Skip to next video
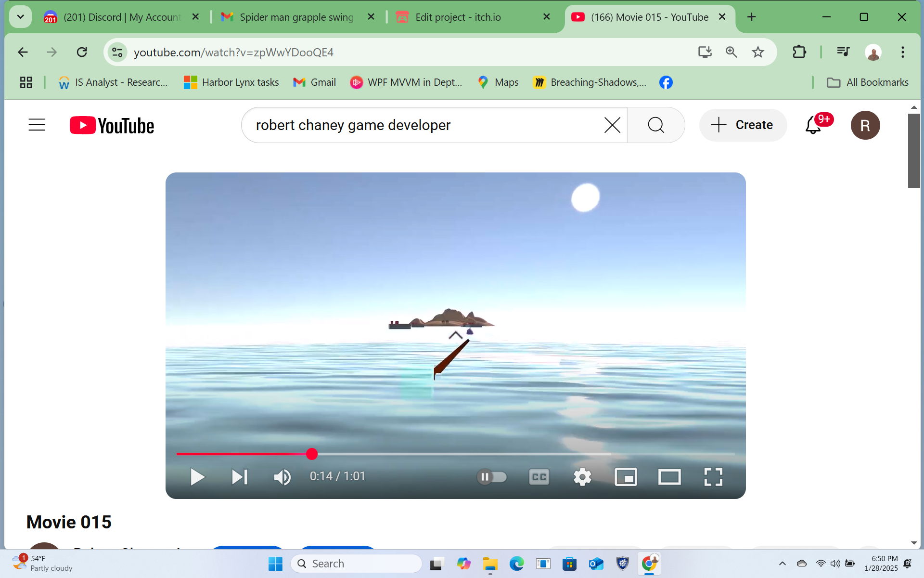Screen dimensions: 924x578 (x=239, y=477)
